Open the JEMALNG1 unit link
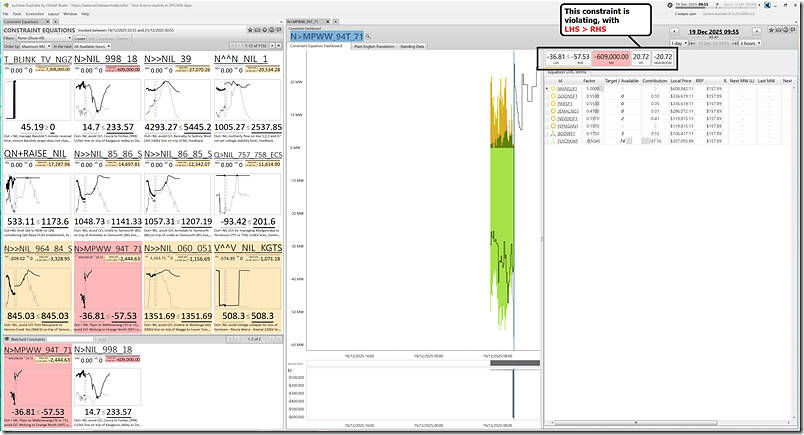Screen dimensions: 804x435 (x=568, y=110)
